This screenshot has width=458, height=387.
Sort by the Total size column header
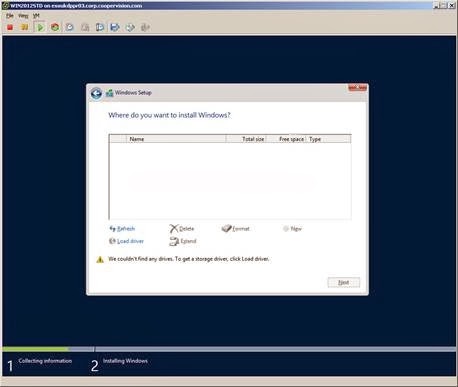(x=246, y=139)
